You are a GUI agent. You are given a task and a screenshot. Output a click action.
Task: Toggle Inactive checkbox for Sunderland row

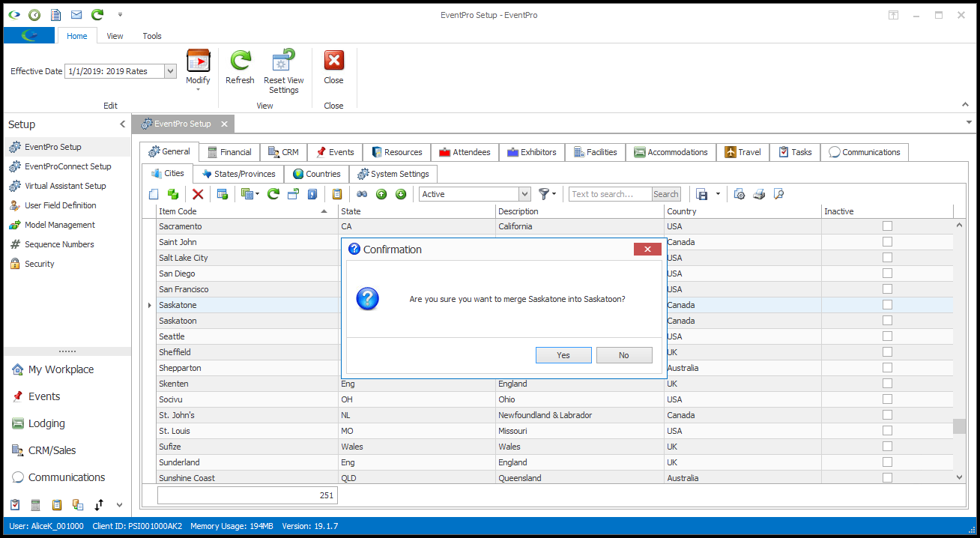click(x=887, y=462)
